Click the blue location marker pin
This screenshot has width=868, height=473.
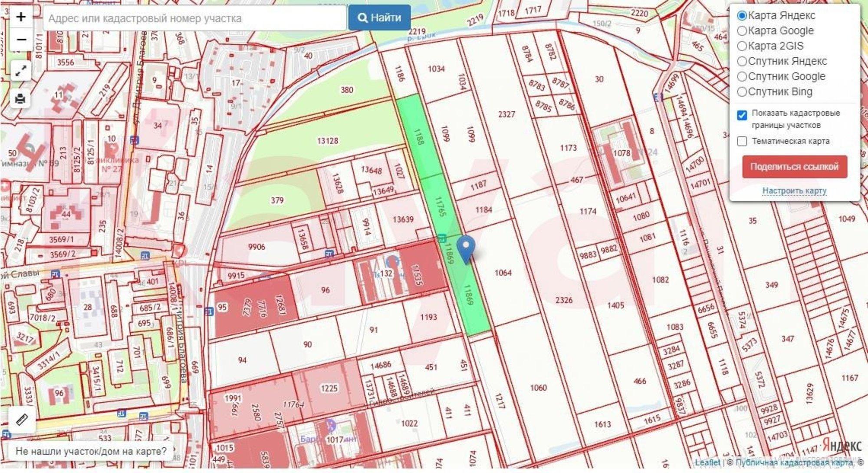[466, 250]
